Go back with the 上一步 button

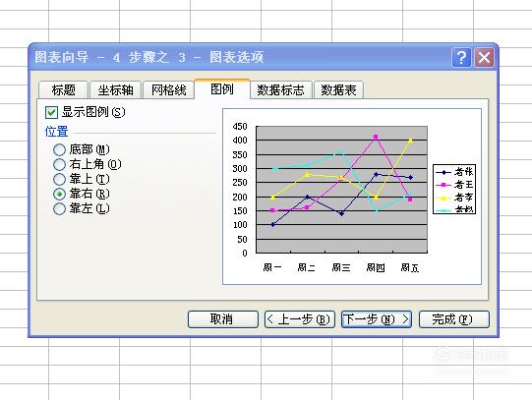pos(300,319)
